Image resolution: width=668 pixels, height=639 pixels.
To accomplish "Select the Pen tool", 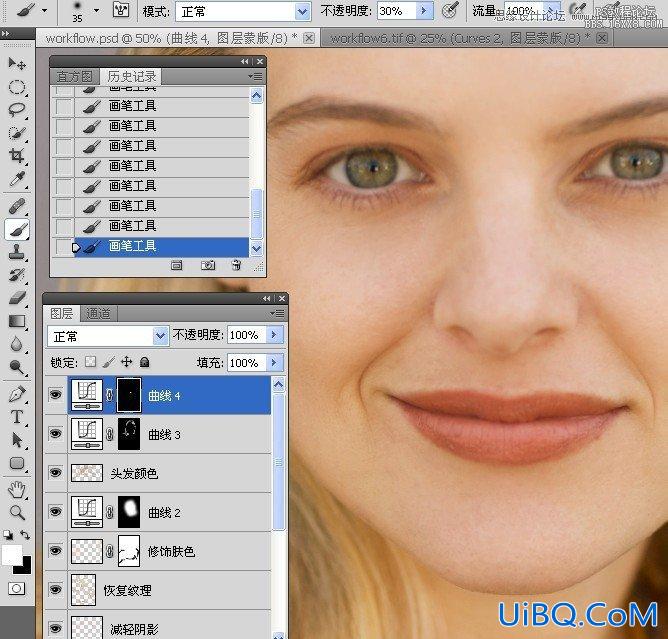I will 17,394.
